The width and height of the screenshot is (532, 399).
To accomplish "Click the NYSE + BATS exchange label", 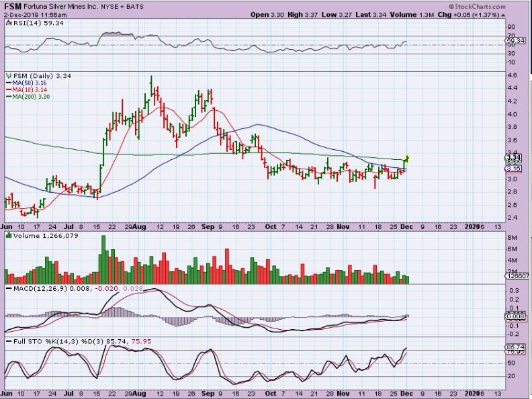I will tap(122, 7).
